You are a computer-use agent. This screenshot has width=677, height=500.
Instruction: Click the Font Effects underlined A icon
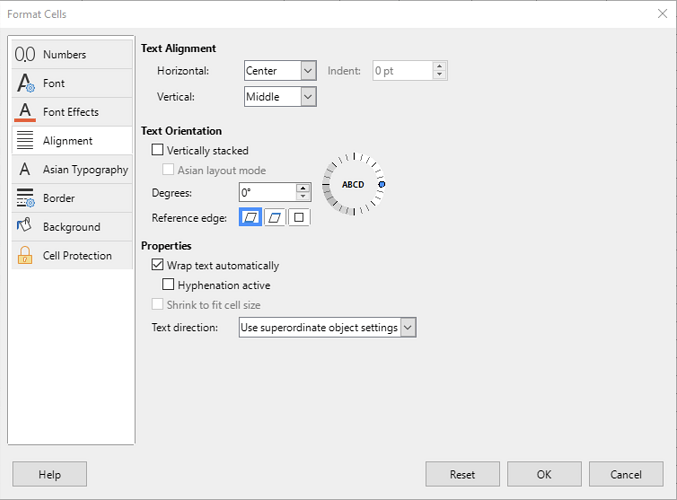[x=25, y=112]
